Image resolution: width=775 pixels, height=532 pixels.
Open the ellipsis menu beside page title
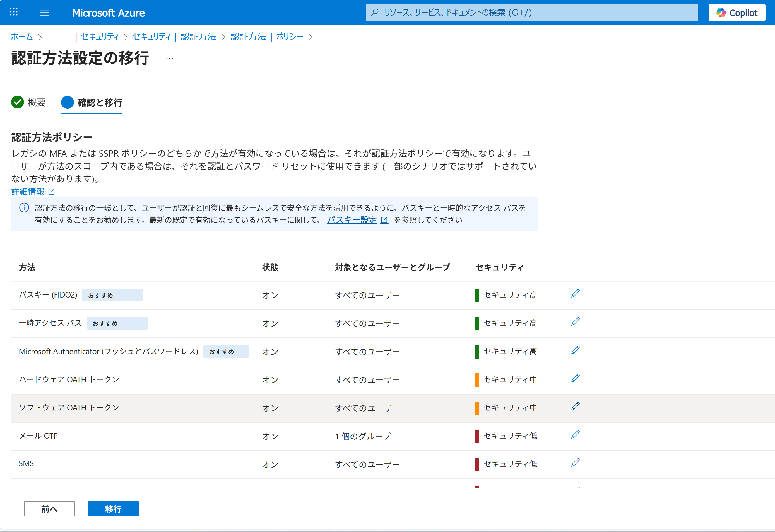tap(170, 59)
